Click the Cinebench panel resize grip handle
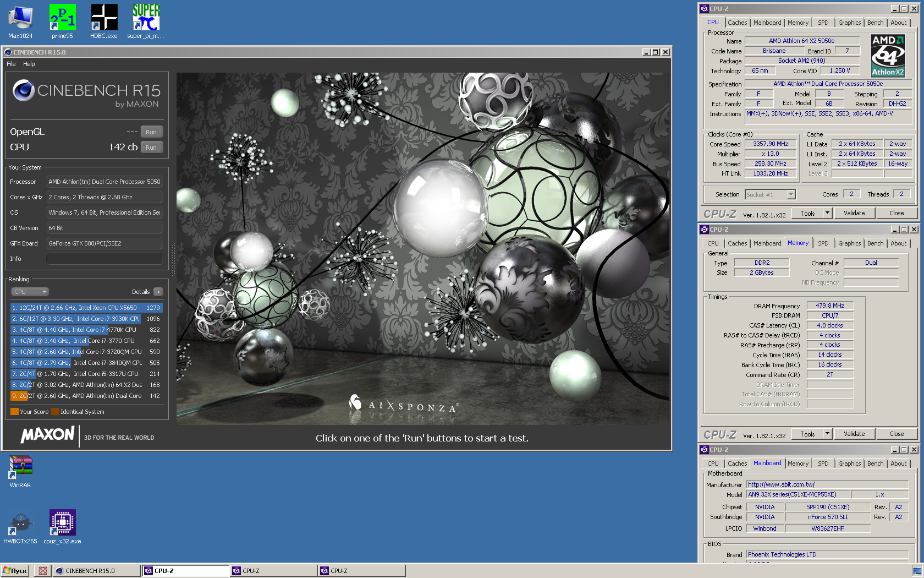This screenshot has height=578, width=924. pos(173,259)
